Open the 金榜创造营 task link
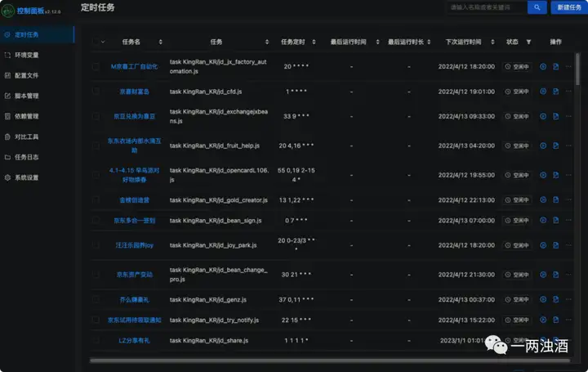The height and width of the screenshot is (372, 588). coord(134,199)
